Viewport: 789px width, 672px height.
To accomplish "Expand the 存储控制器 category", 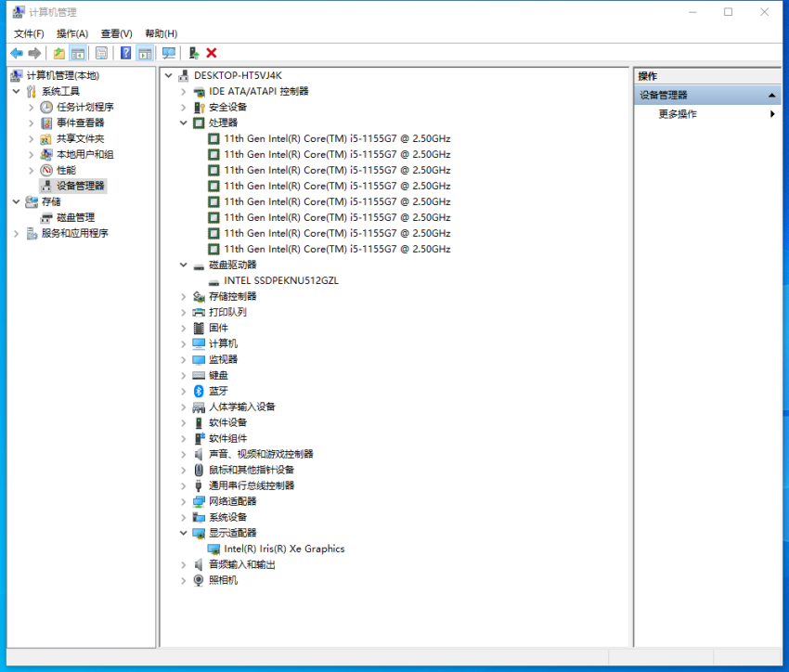I will point(184,296).
